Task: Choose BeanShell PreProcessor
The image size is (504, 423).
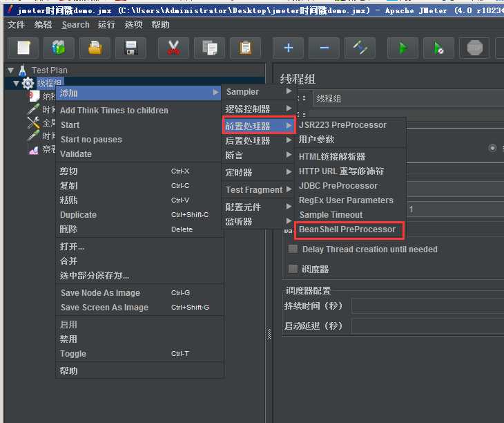Action: 350,229
